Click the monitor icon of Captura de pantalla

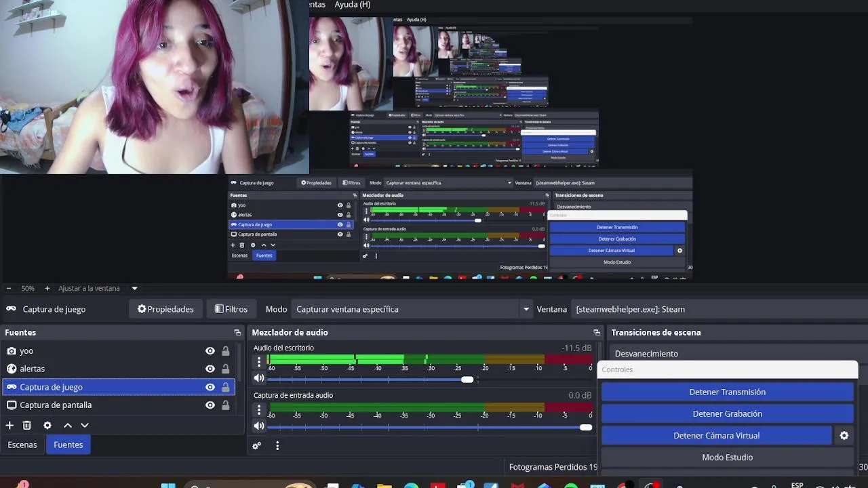click(x=12, y=405)
